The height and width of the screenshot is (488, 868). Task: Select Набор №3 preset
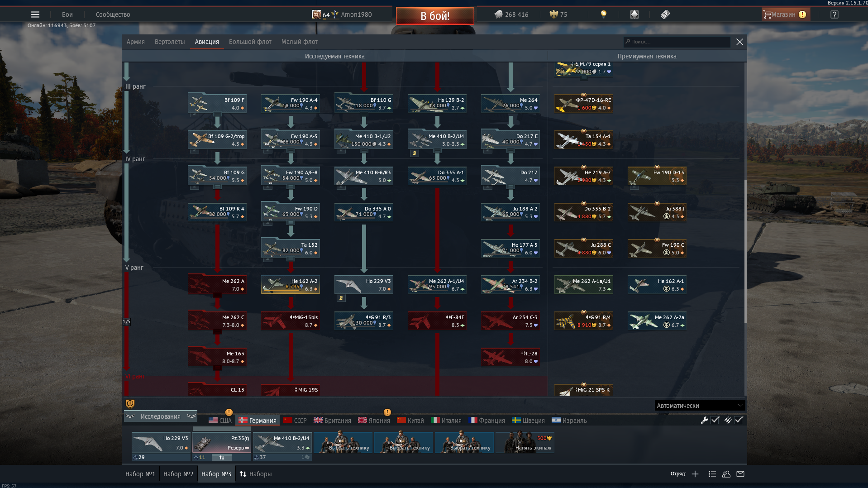point(216,474)
